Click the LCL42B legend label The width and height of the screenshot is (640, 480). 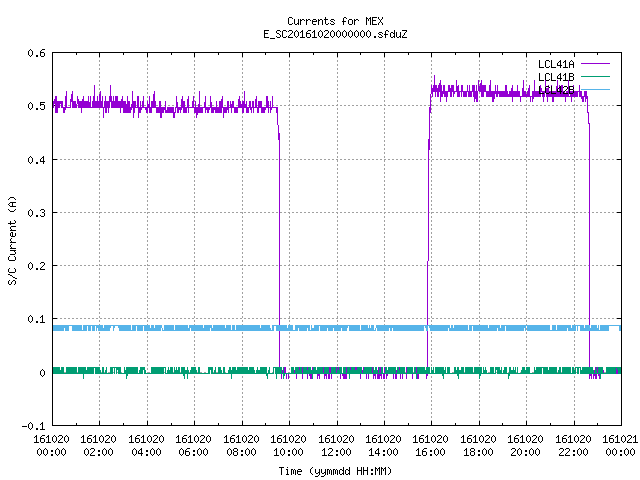pyautogui.click(x=556, y=90)
